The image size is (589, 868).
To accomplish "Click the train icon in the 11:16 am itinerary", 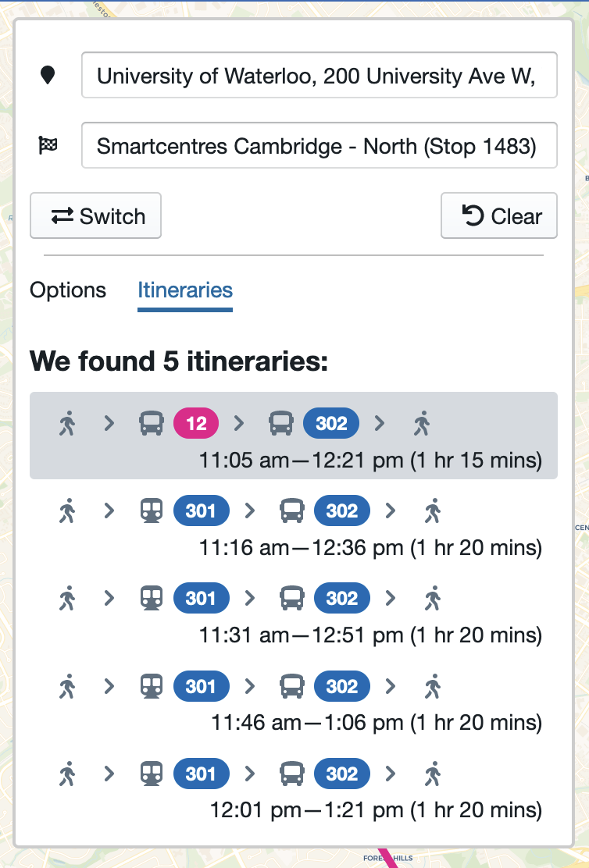I will pyautogui.click(x=151, y=511).
